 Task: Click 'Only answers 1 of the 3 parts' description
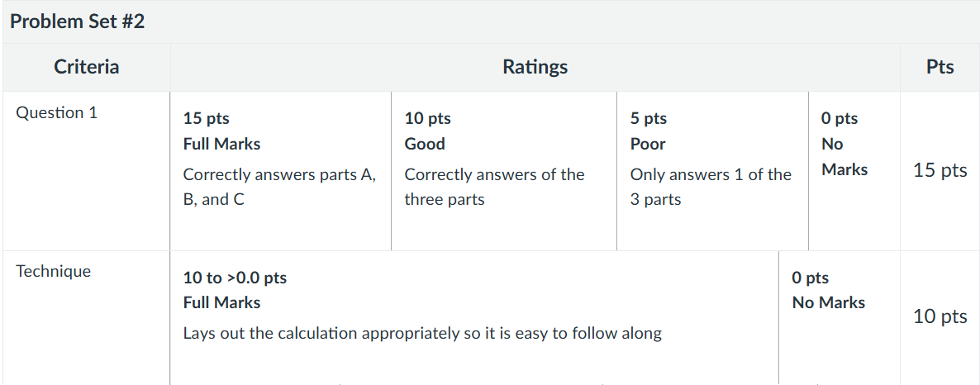(711, 187)
